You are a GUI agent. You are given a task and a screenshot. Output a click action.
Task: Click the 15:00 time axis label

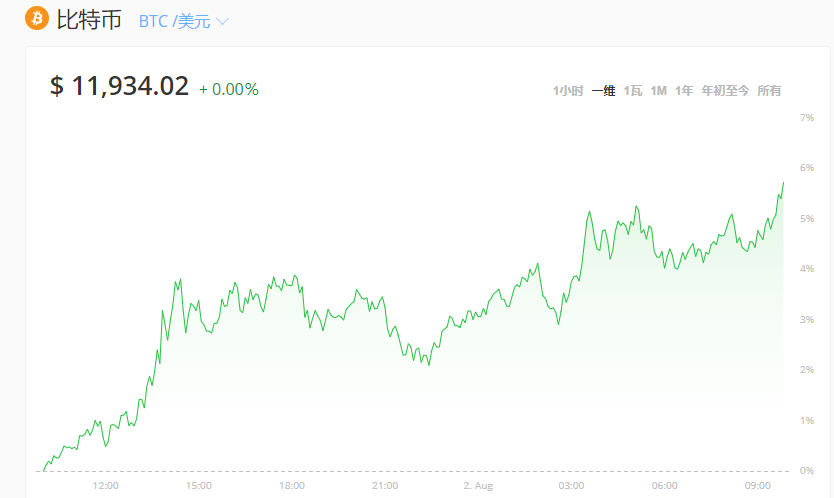coord(198,485)
